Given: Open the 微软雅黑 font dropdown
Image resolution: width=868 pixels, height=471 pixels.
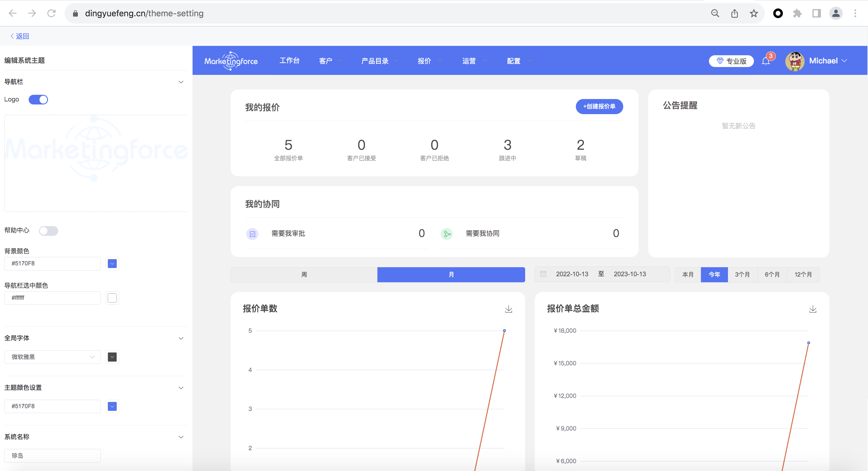Looking at the screenshot, I should (53, 357).
